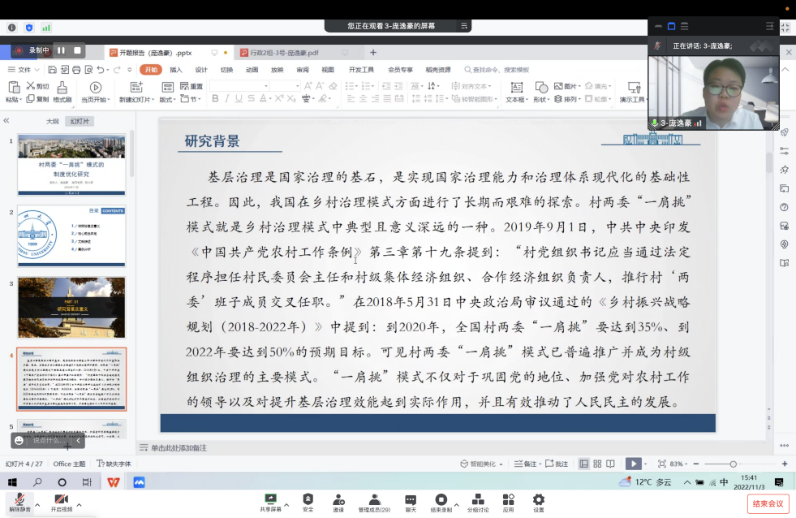The image size is (796, 518).
Task: Switch to the Insert (插入) ribbon tab
Action: 176,70
